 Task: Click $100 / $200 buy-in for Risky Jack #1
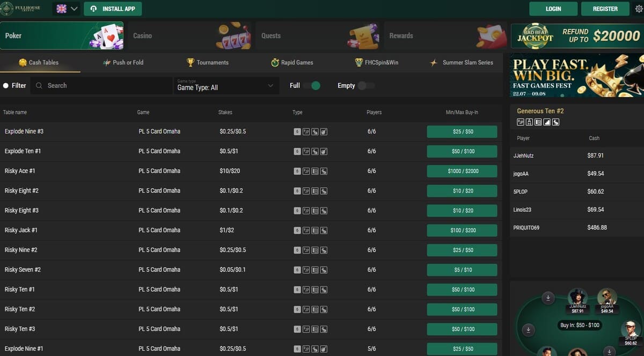(462, 231)
